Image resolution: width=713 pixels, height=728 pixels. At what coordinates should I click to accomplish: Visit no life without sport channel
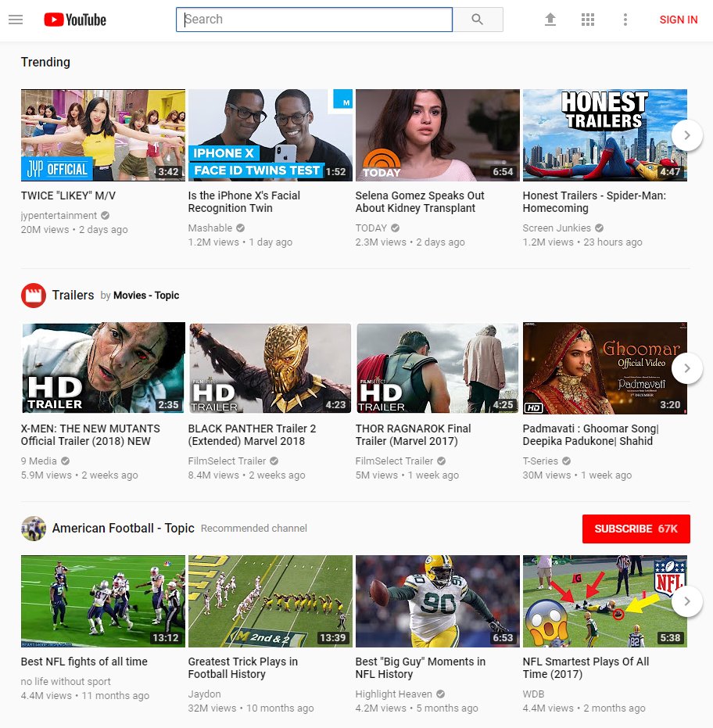(x=66, y=682)
